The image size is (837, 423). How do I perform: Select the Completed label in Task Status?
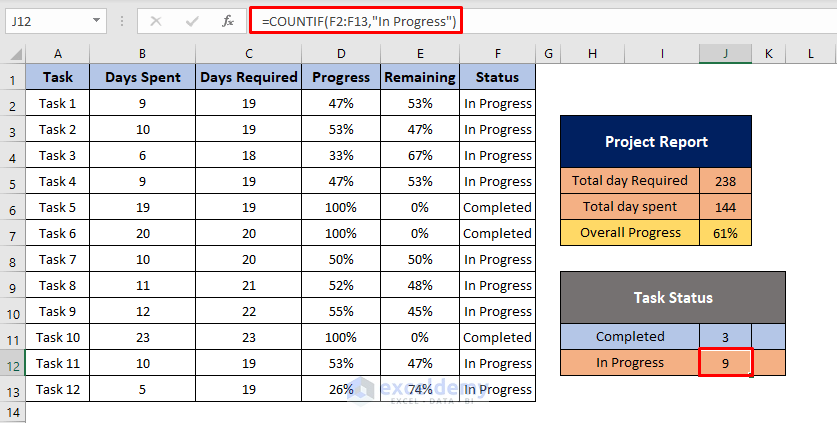(x=630, y=336)
